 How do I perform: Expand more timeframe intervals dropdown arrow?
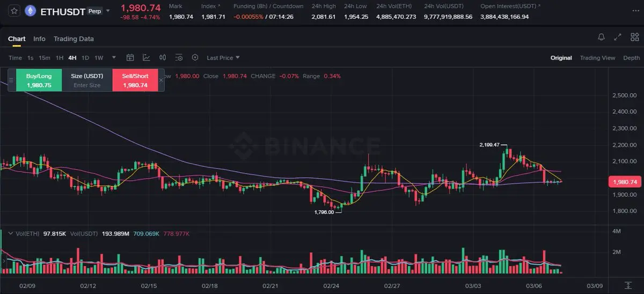114,57
